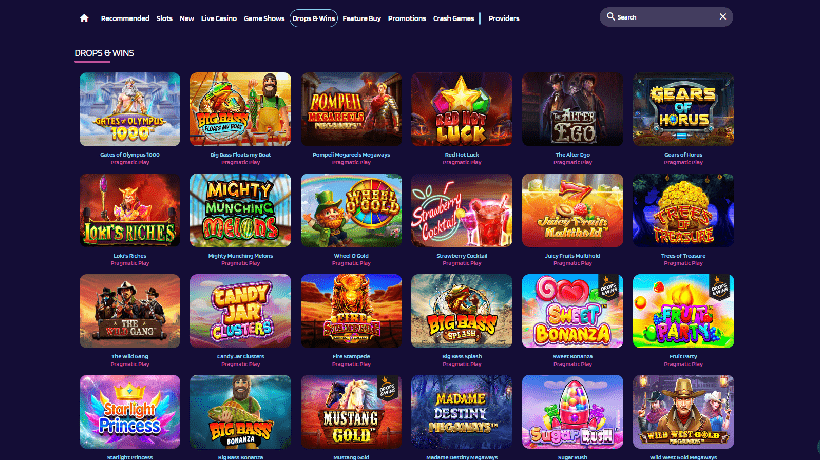Open the Recommended menu item

click(x=125, y=18)
